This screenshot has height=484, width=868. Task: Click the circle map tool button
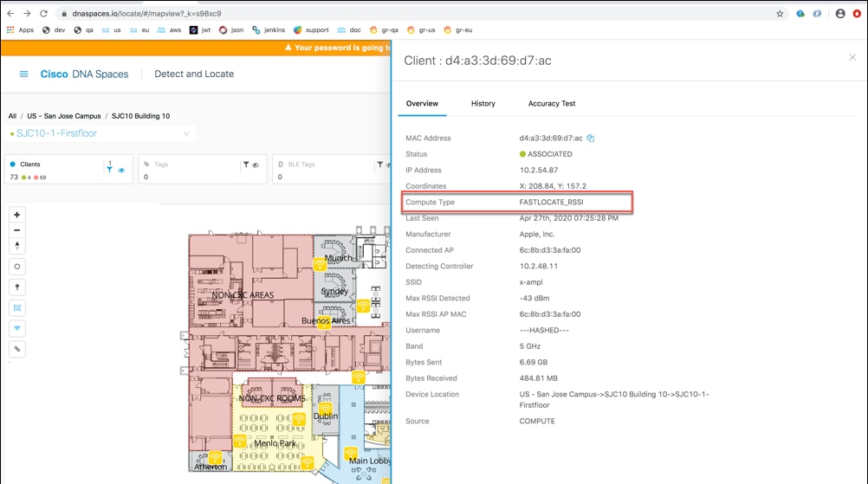tap(17, 267)
